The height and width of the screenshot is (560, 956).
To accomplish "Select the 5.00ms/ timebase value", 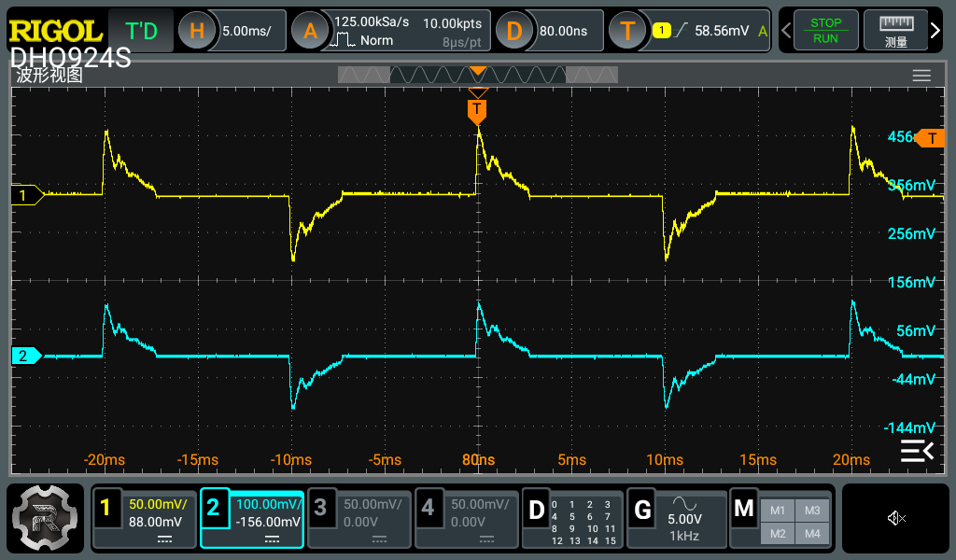I will pyautogui.click(x=246, y=31).
